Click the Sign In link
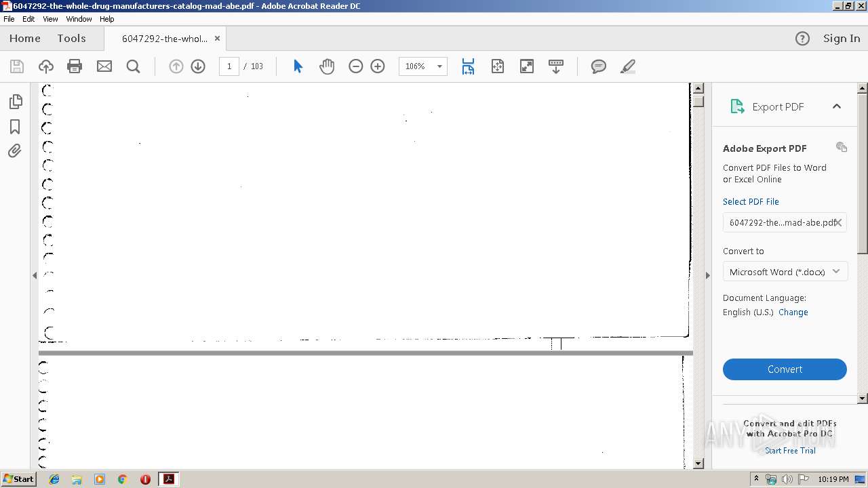The height and width of the screenshot is (488, 868). 842,39
